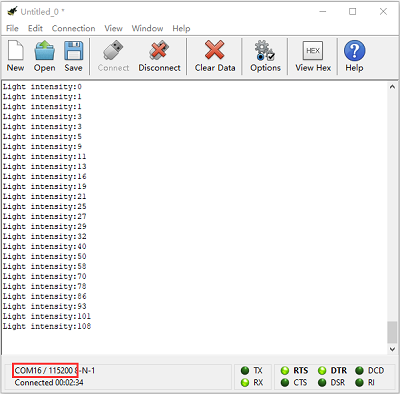Click the line "Light intensity:0"
This screenshot has width=400, height=394.
(x=42, y=87)
